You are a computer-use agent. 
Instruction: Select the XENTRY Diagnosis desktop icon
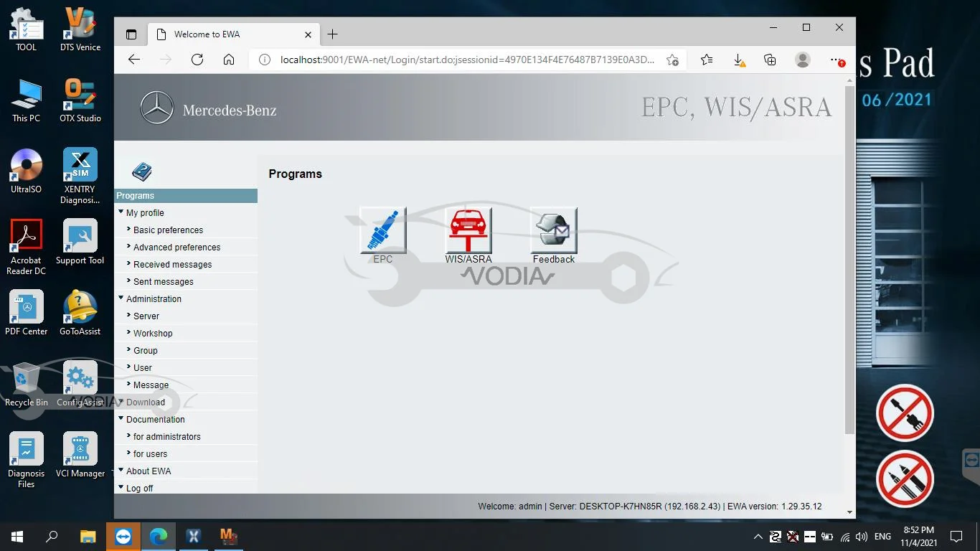tap(80, 176)
